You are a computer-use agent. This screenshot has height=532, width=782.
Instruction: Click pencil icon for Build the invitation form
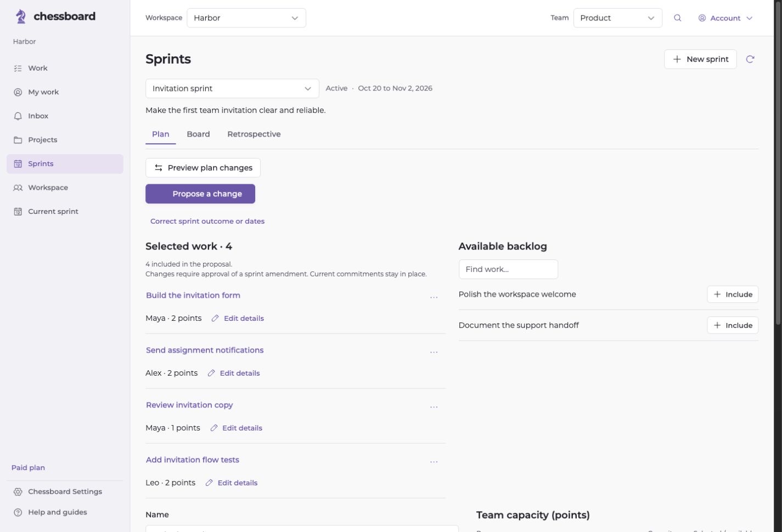(x=215, y=319)
